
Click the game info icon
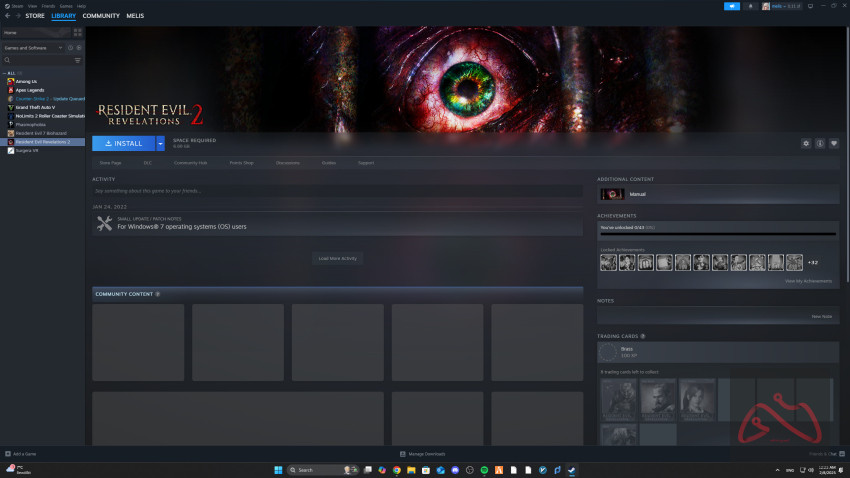pos(820,143)
